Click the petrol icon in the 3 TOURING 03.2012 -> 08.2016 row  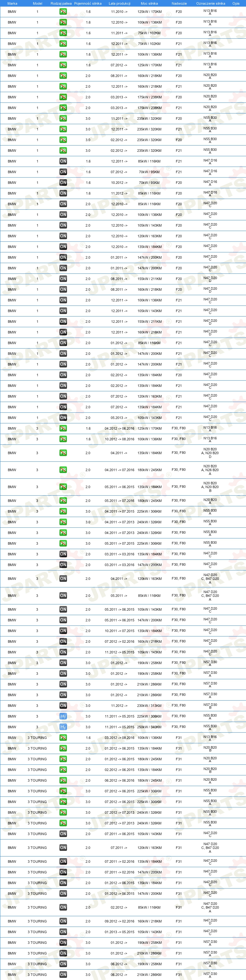[63, 738]
